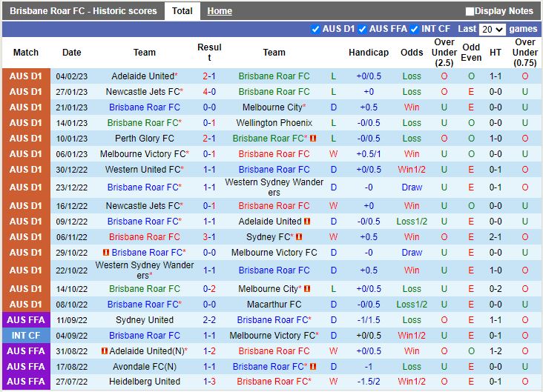Click the Result column header
This screenshot has width=543, height=392.
tap(209, 53)
